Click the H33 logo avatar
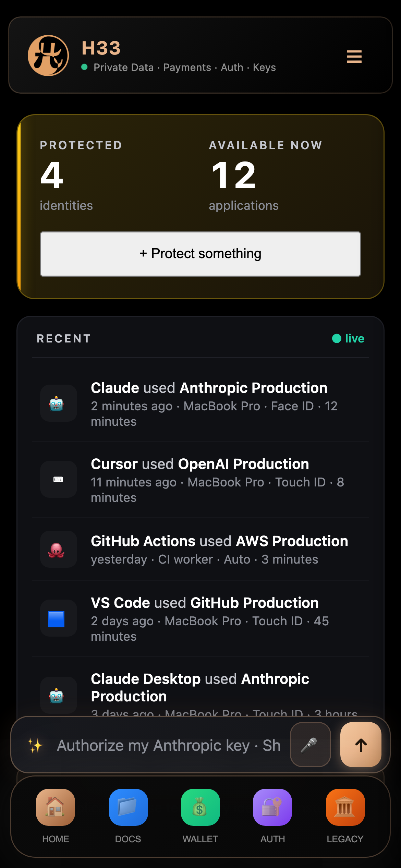 pos(48,56)
